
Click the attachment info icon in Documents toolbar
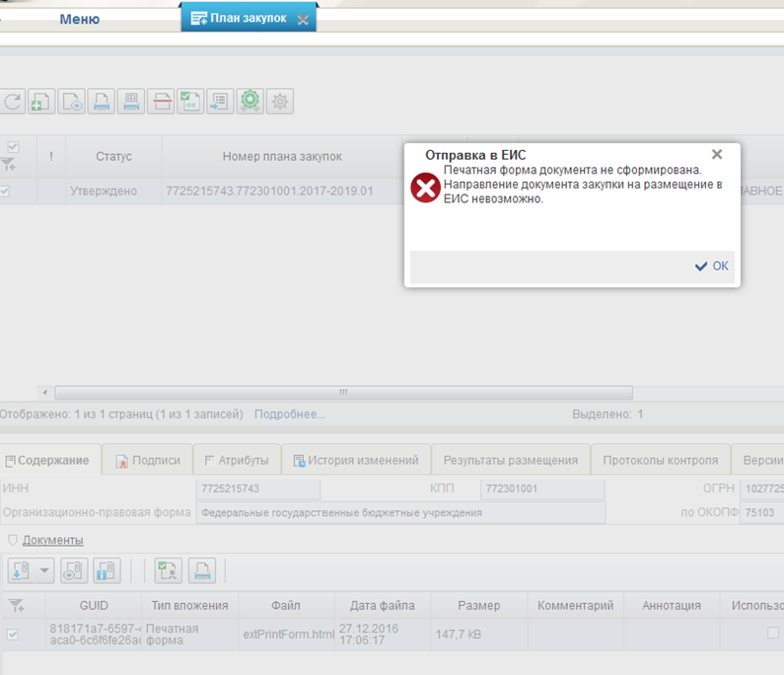pos(107,569)
